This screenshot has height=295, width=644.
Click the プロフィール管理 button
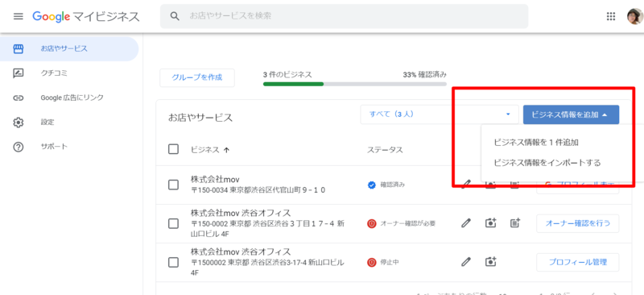point(577,262)
